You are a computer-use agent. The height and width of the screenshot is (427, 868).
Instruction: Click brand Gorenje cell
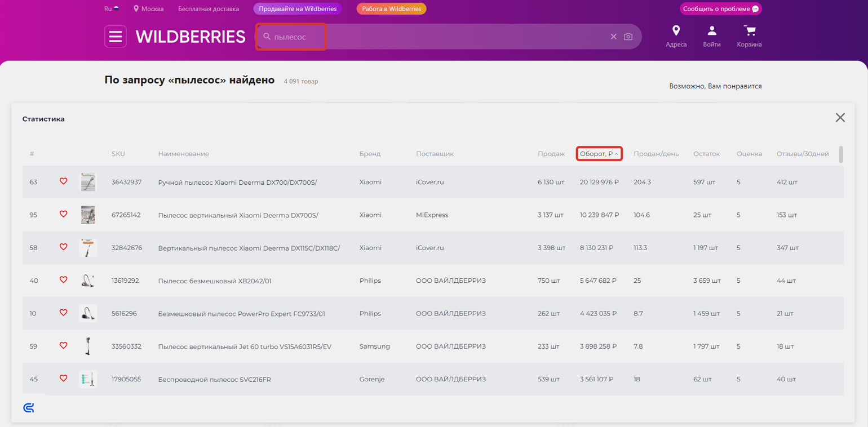click(x=372, y=379)
